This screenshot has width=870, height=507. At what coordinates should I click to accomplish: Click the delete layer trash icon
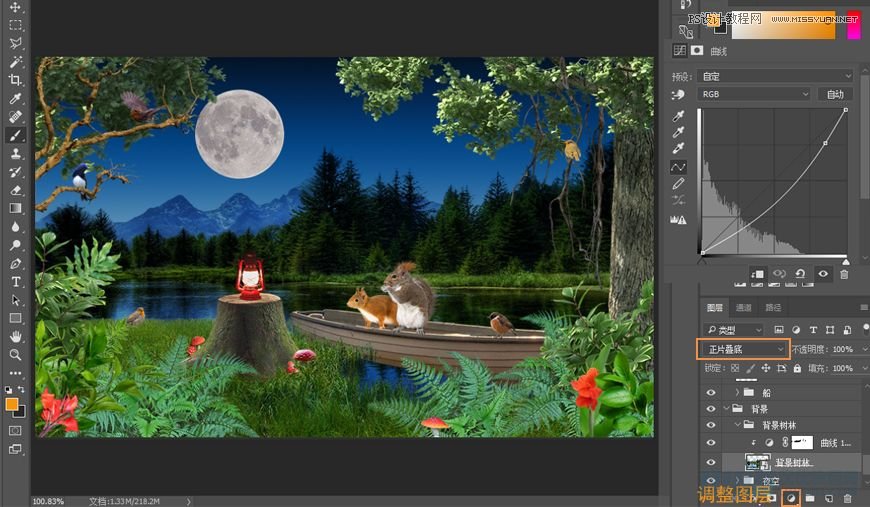point(847,497)
